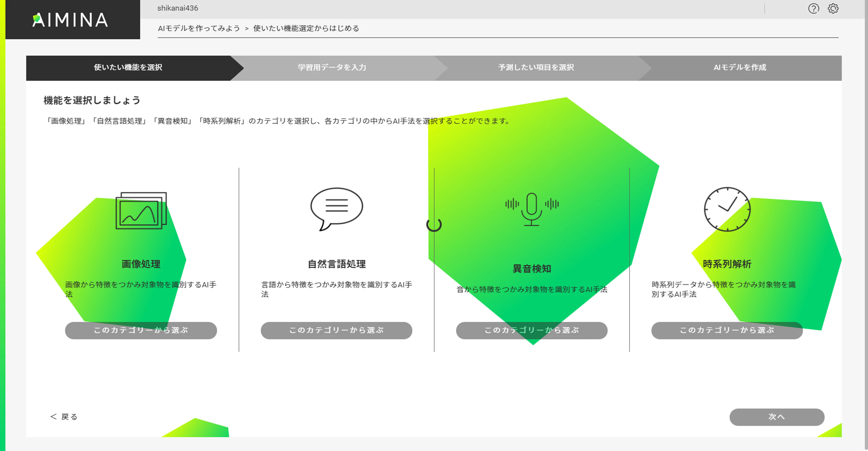Click the 異音検知 category title
This screenshot has height=451, width=868.
pyautogui.click(x=532, y=269)
